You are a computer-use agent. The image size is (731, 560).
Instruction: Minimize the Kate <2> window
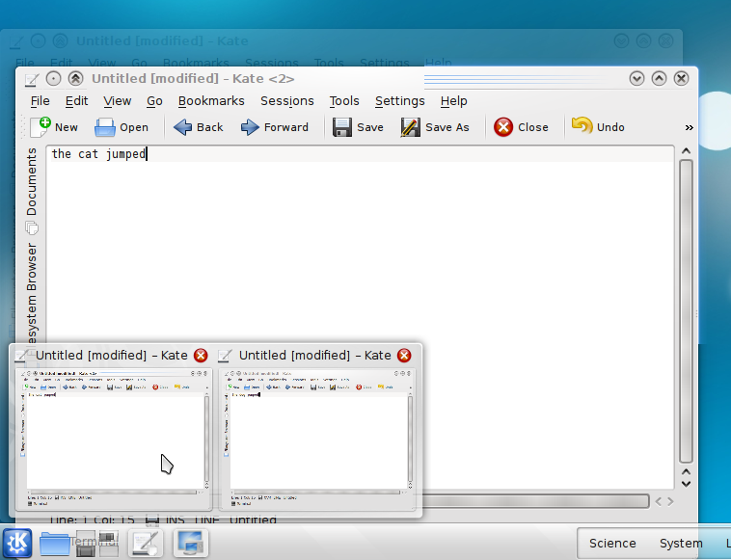pos(636,79)
